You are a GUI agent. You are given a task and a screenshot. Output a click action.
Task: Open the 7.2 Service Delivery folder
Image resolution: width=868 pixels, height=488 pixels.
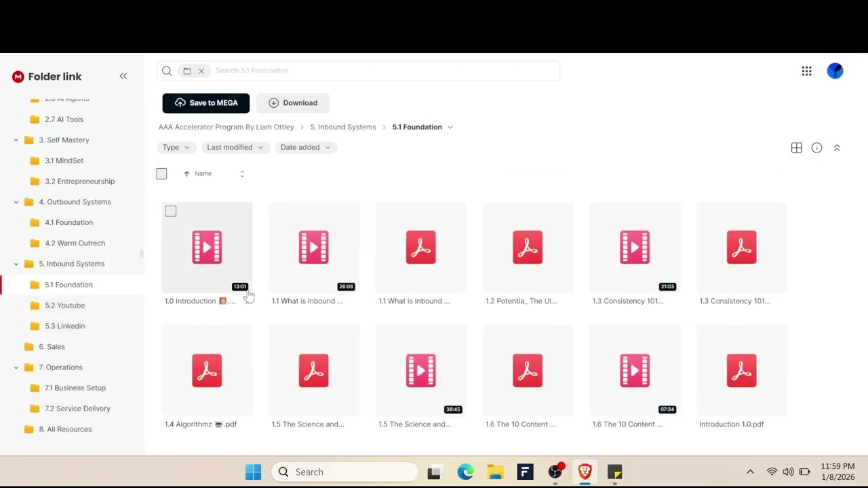pos(77,409)
